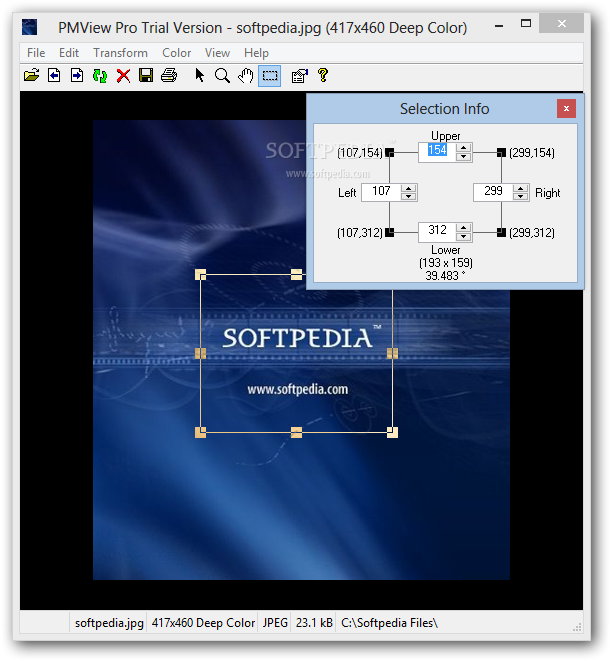The image size is (611, 661).
Task: Toggle the rectangular selection tool
Action: click(x=270, y=76)
